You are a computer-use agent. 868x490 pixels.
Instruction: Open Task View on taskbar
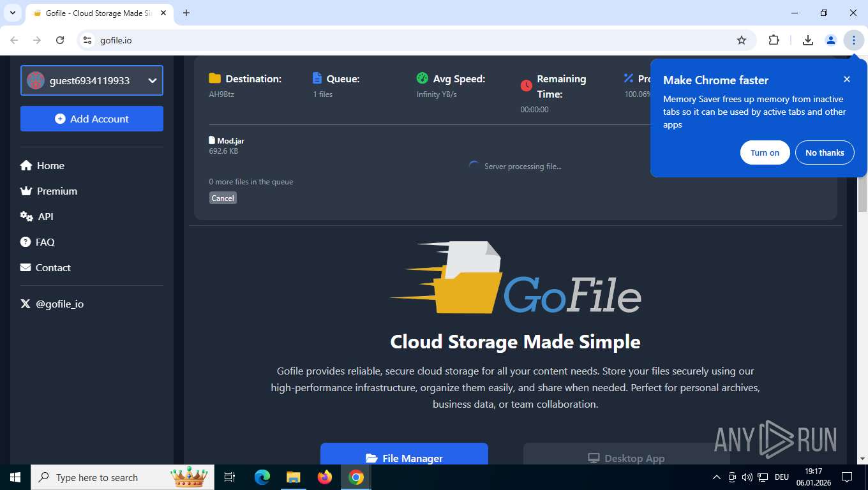pos(230,477)
